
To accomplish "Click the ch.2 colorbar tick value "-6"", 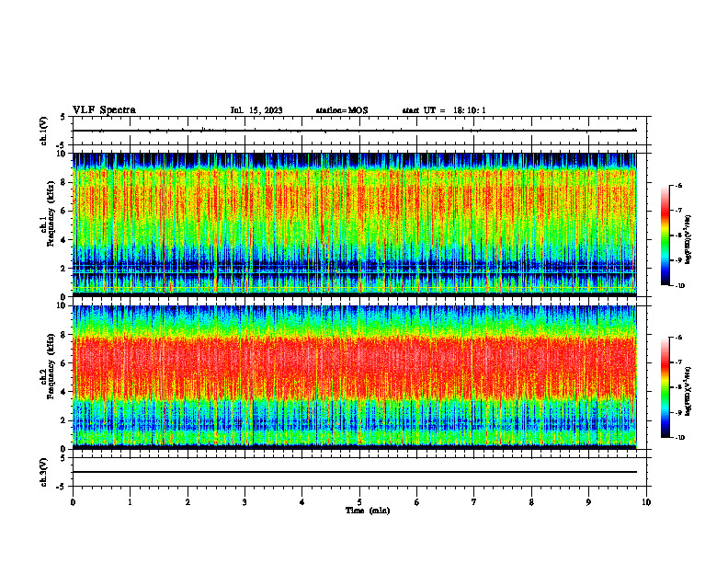I will point(678,338).
